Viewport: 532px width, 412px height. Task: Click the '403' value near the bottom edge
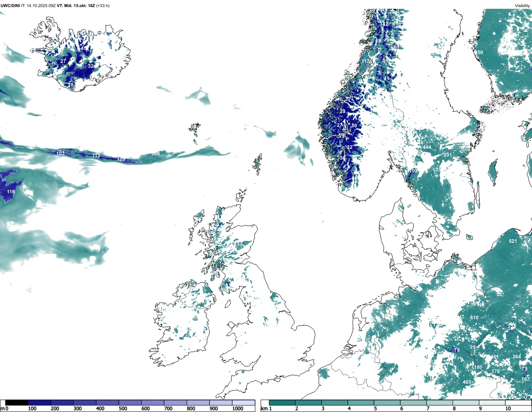coord(467,382)
